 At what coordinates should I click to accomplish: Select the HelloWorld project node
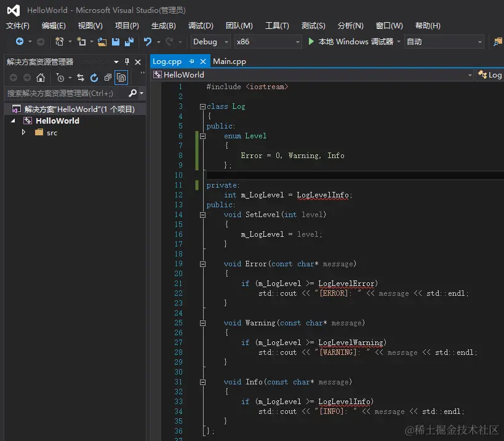(x=57, y=121)
